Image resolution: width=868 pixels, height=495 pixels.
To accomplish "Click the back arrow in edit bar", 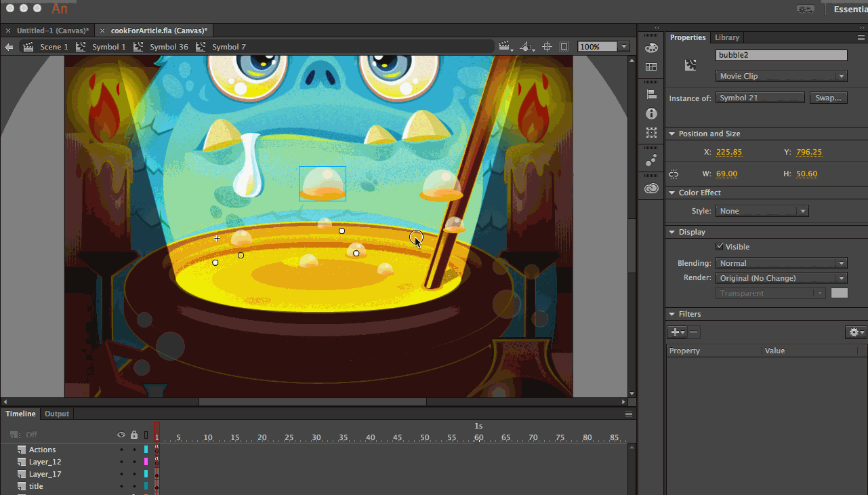I will tap(9, 47).
